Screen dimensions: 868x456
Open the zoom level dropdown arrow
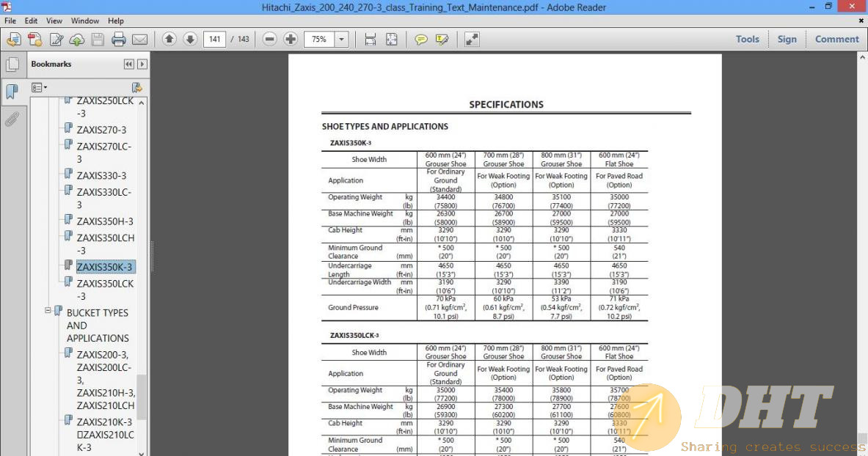point(342,40)
